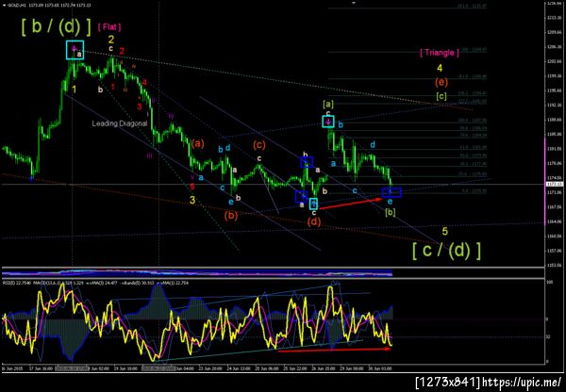Click the highlighted current price tag on the price axis
The height and width of the screenshot is (392, 566).
(x=553, y=184)
